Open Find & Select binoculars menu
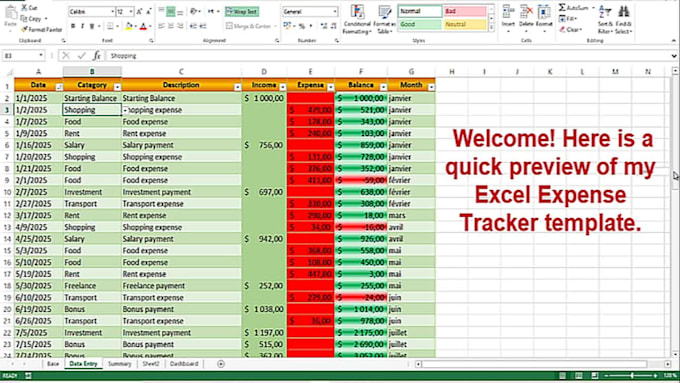The width and height of the screenshot is (680, 383). pyautogui.click(x=624, y=20)
